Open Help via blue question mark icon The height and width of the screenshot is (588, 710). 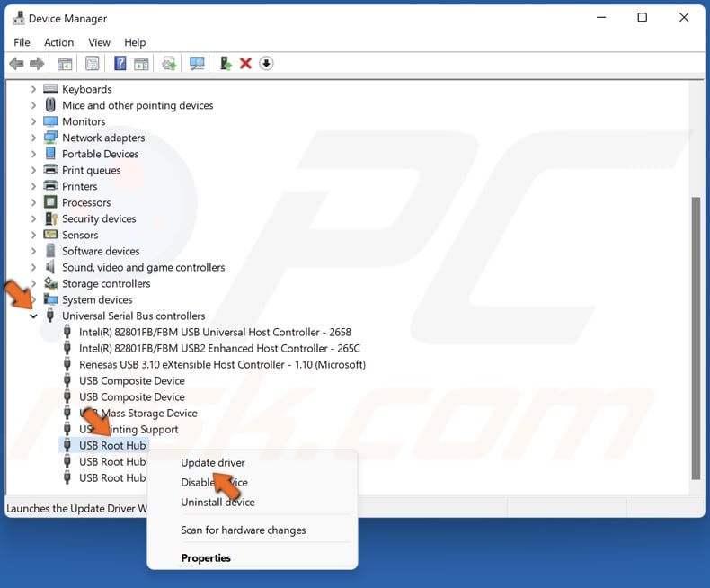coord(120,63)
